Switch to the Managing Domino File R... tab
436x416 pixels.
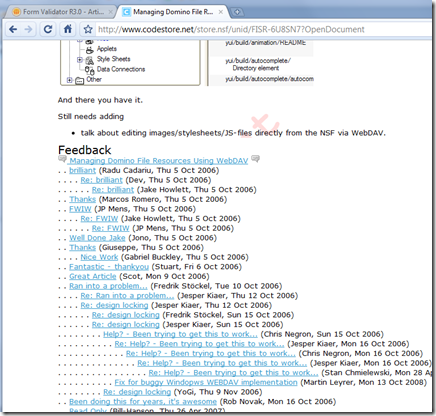(x=172, y=12)
